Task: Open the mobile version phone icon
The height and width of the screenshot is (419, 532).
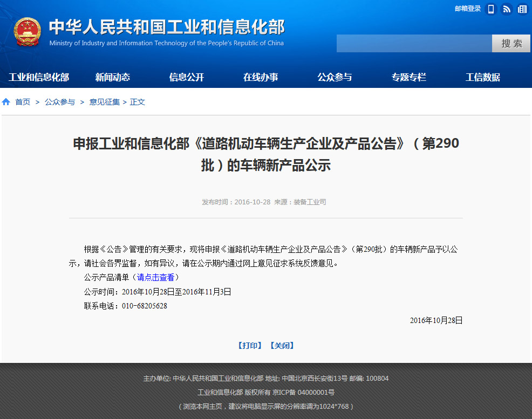Action: click(x=490, y=9)
